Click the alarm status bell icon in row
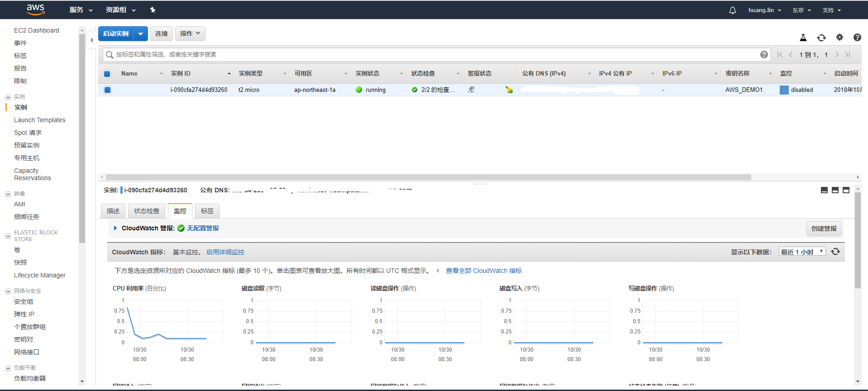Screen dimensions: 868x391 click(509, 90)
